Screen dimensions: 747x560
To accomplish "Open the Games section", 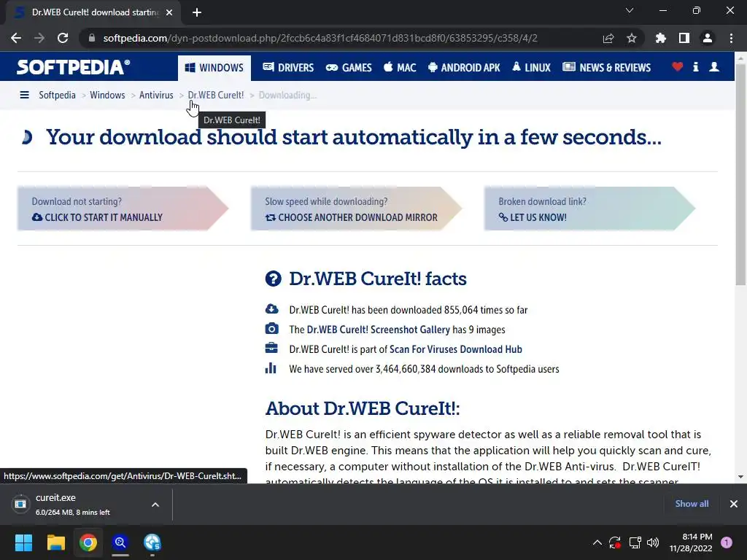I will [348, 68].
